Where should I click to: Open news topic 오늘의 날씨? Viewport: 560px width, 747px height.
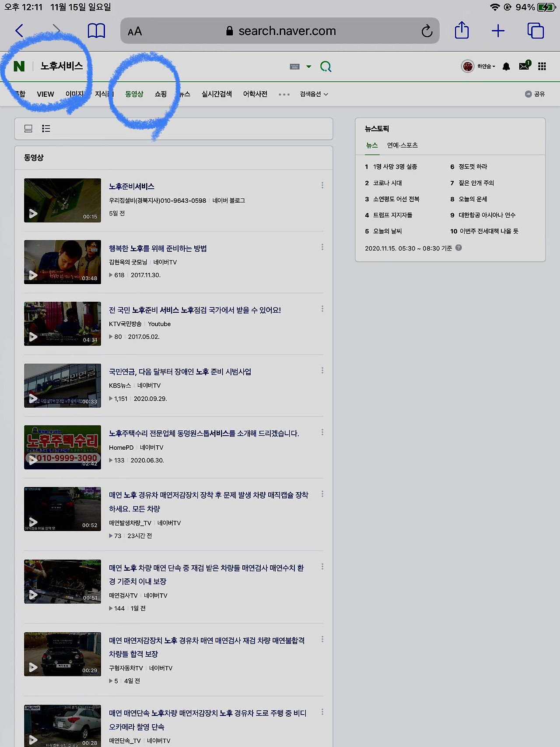(388, 231)
